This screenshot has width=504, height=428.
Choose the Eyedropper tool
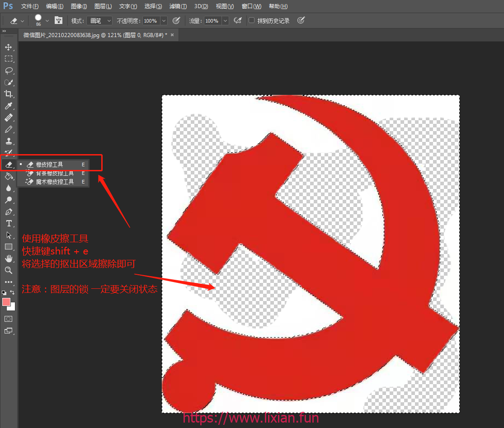point(8,106)
